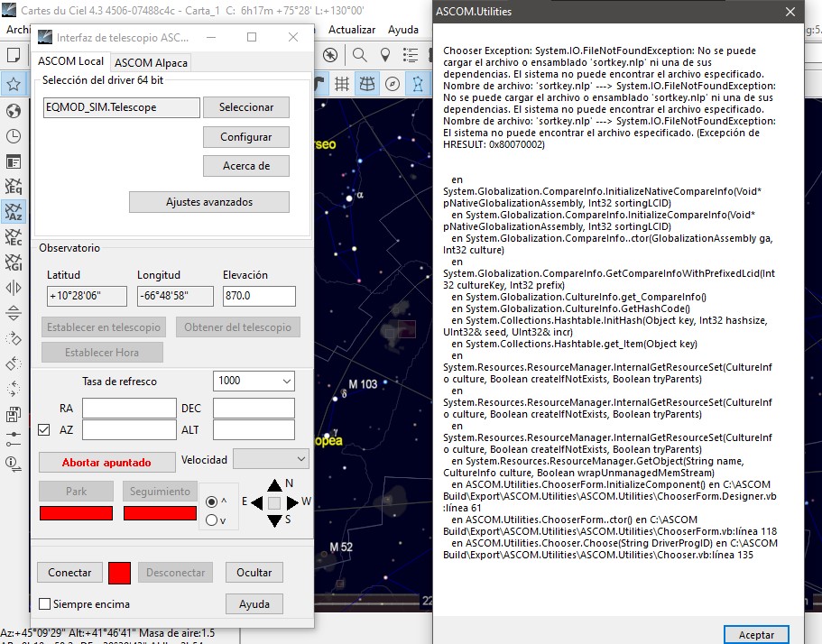Screen dimensions: 822x644
Task: Enable the Siempre encima checkbox
Action: tap(45, 604)
